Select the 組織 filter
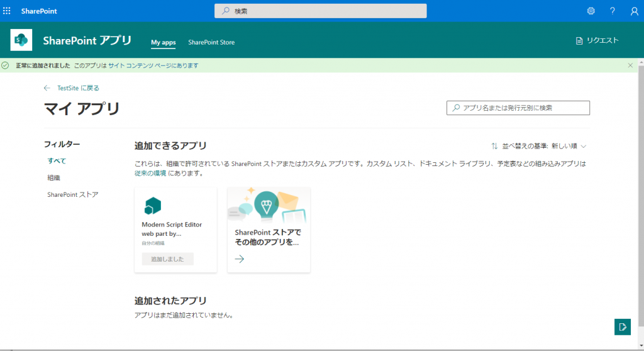Screen dimensions: 644x351 tap(54, 177)
